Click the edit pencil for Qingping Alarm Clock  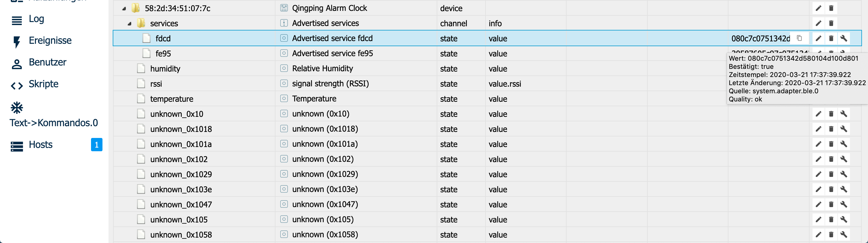pyautogui.click(x=818, y=8)
